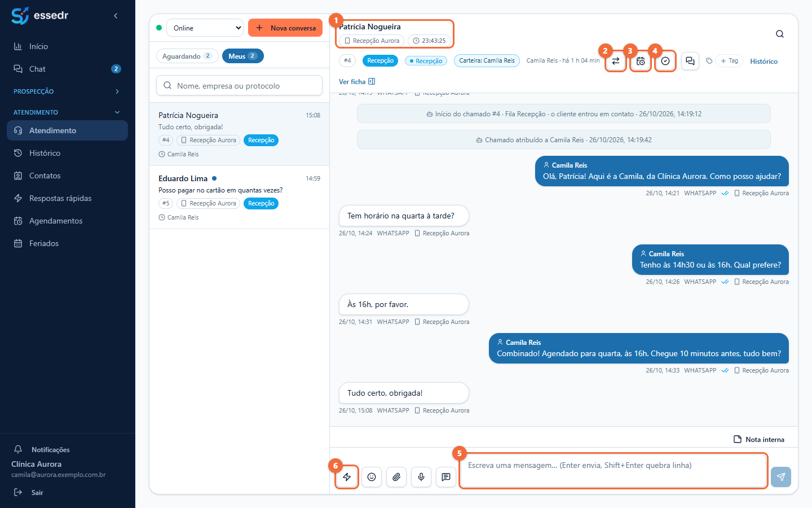
Task: Click the Nova conversa button
Action: click(x=285, y=28)
